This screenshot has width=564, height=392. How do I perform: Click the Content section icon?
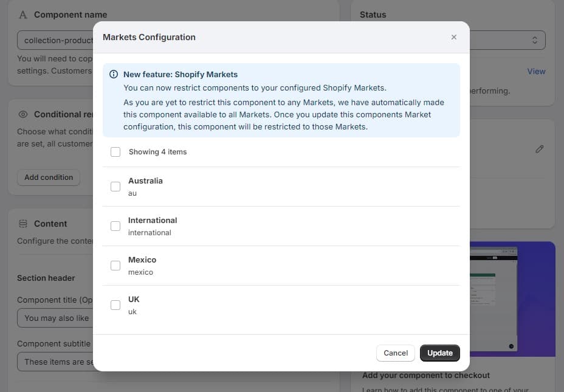point(23,224)
